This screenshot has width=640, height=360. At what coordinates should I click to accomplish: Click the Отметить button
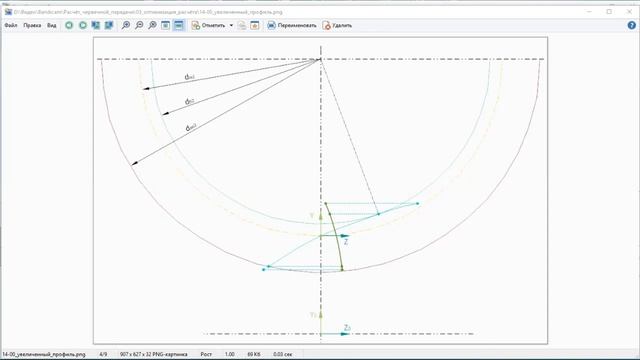point(209,25)
